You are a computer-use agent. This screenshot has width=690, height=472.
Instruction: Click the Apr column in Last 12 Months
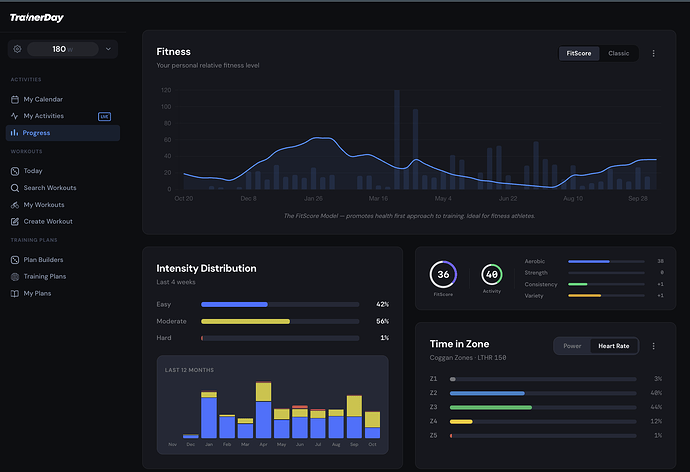[264, 410]
